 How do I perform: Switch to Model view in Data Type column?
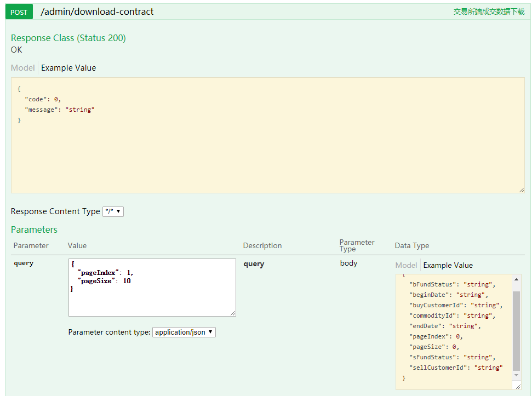406,265
